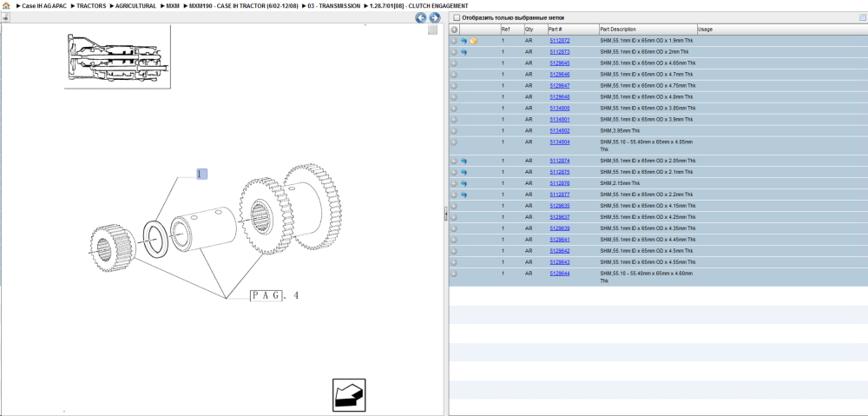
Task: Click the pin icon above the diagram
Action: click(5, 17)
